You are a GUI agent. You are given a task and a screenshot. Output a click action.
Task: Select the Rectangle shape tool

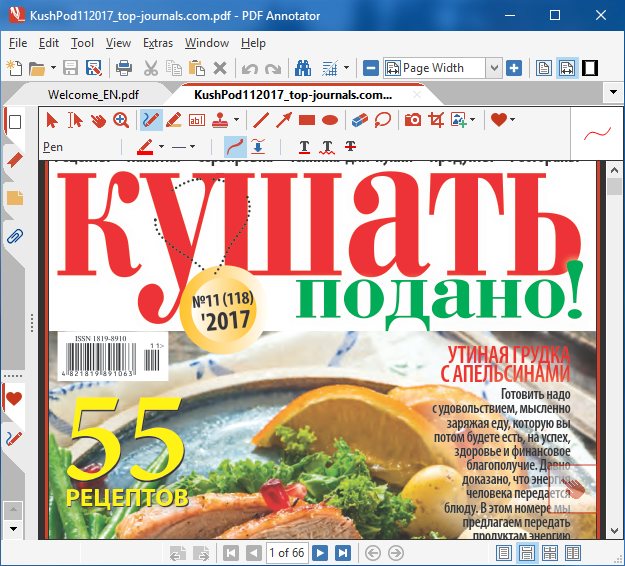(307, 120)
